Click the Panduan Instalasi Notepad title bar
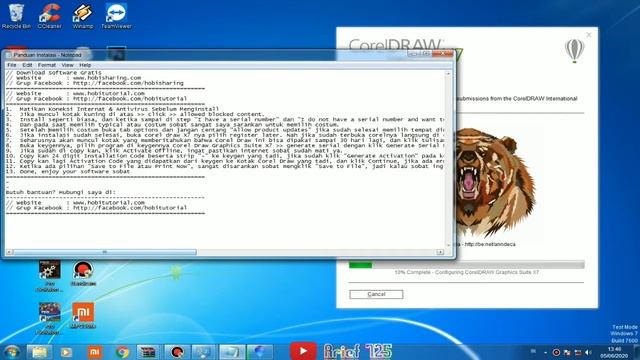Viewport: 640px width, 360px height. pyautogui.click(x=204, y=55)
